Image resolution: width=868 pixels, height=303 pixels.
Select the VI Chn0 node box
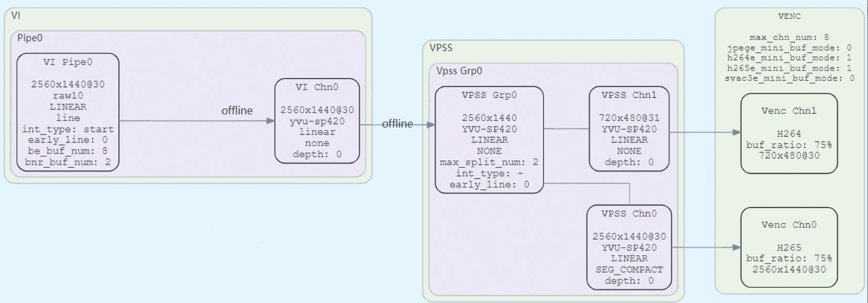point(317,121)
